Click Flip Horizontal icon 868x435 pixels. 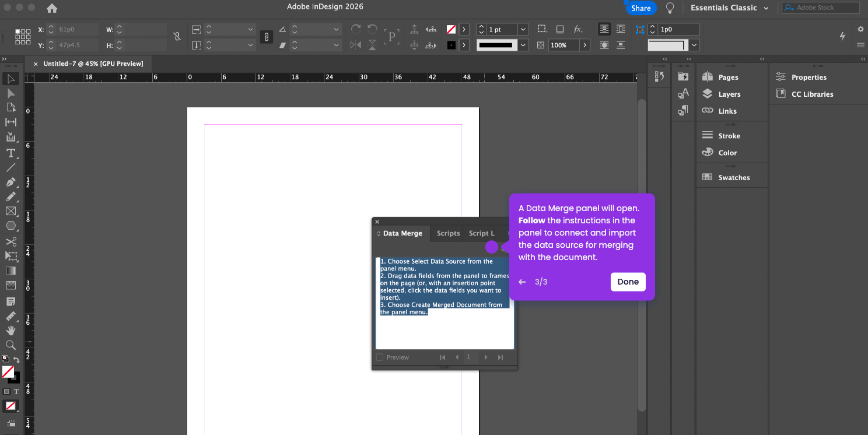(x=356, y=45)
